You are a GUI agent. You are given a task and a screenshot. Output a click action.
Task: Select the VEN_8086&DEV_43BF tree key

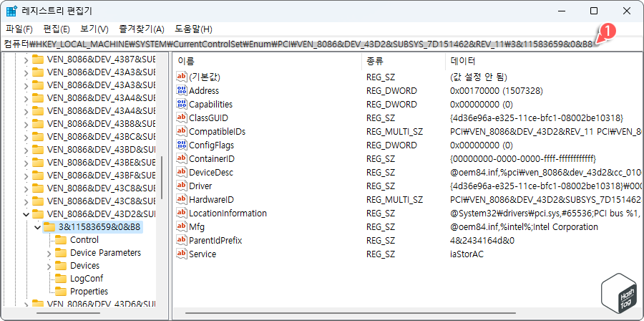pos(101,175)
